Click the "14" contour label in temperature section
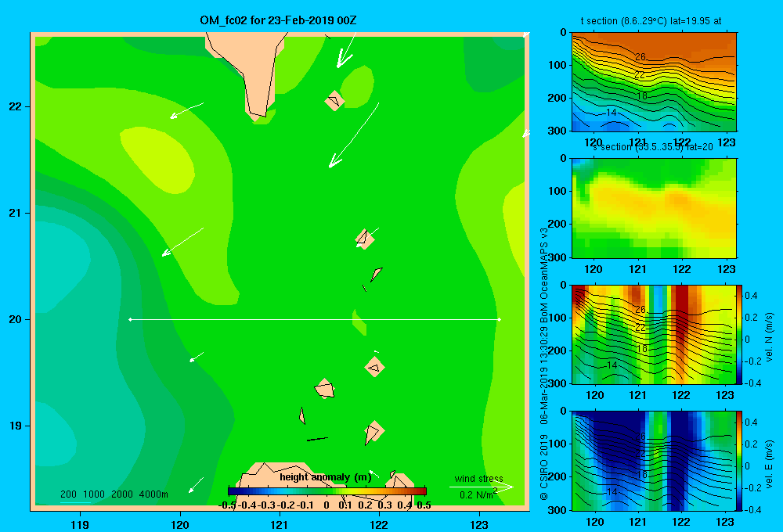 (612, 113)
